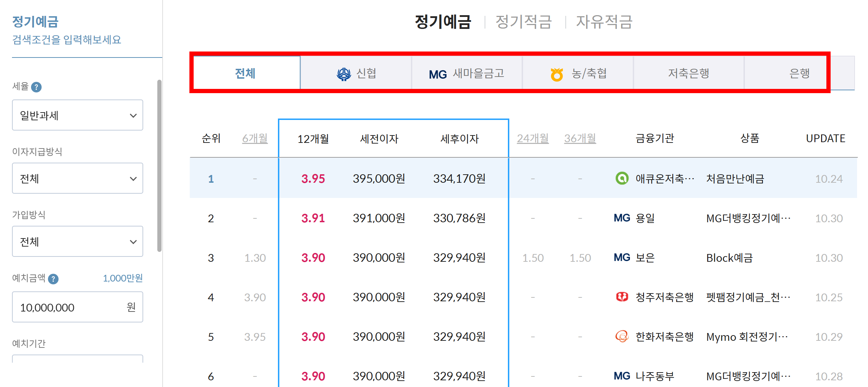Viewport: 868px width, 387px height.
Task: Switch to the 신협 tab
Action: (x=356, y=73)
